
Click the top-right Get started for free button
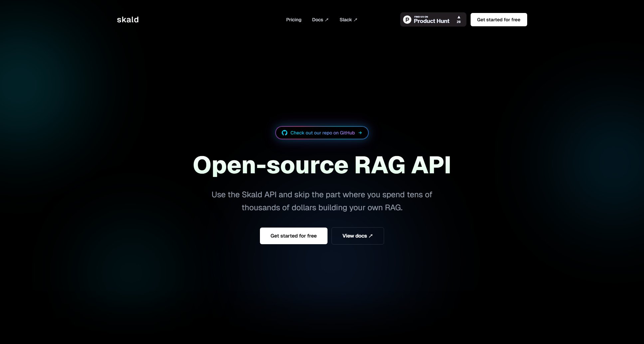[499, 20]
